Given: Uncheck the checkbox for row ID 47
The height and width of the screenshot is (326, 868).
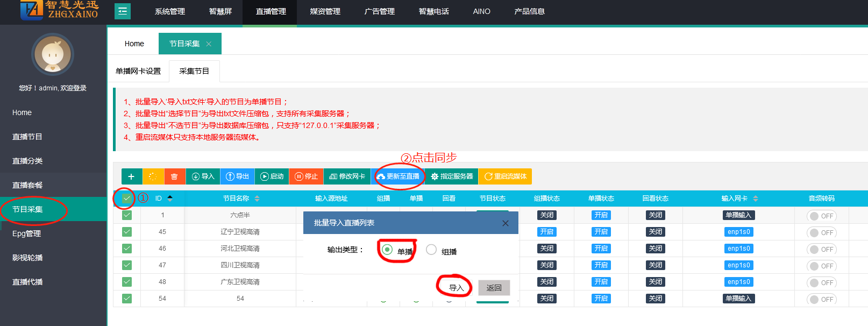Looking at the screenshot, I should (127, 265).
